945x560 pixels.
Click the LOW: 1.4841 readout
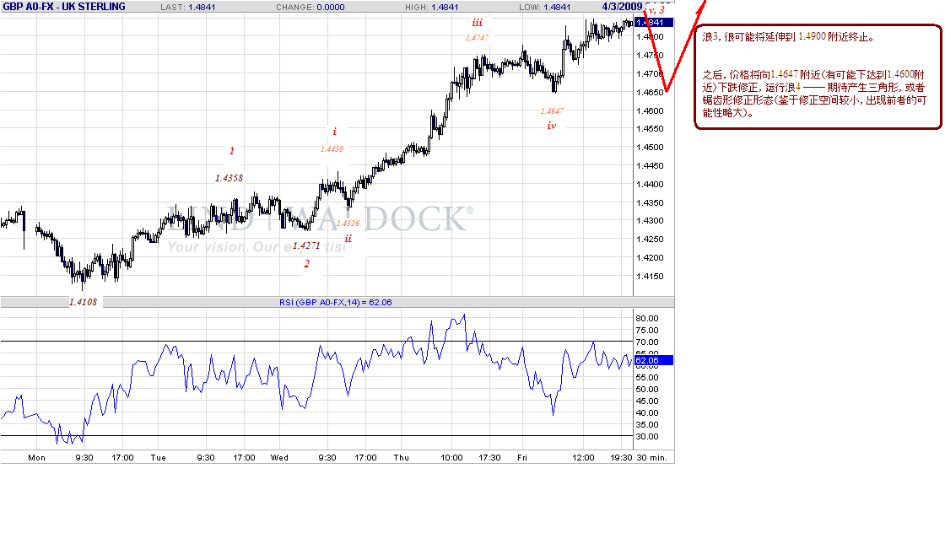545,8
